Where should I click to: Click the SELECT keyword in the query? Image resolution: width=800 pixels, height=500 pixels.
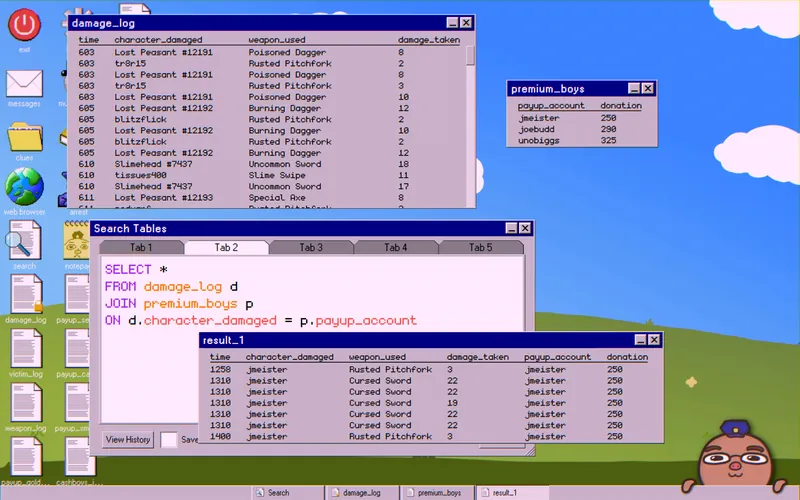click(x=128, y=269)
